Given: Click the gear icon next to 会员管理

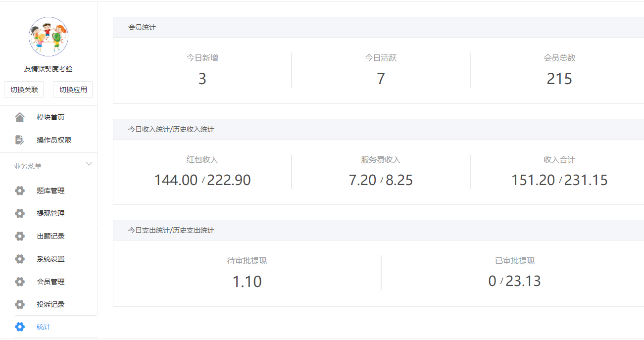Looking at the screenshot, I should point(20,282).
